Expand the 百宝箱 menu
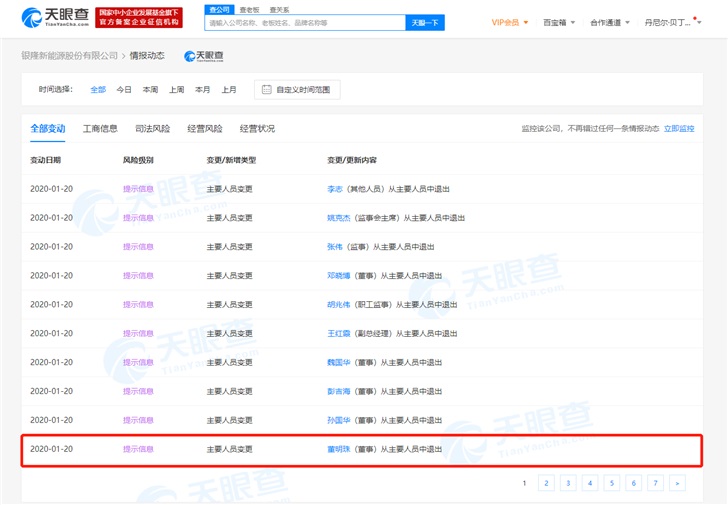The height and width of the screenshot is (505, 728). point(557,22)
